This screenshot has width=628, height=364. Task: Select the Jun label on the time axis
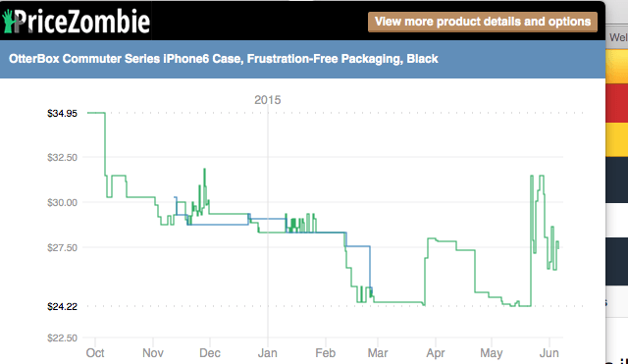(549, 353)
